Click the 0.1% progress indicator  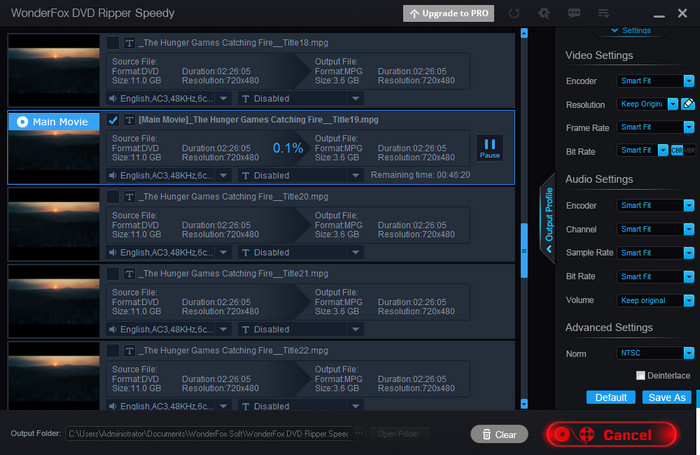pos(288,148)
